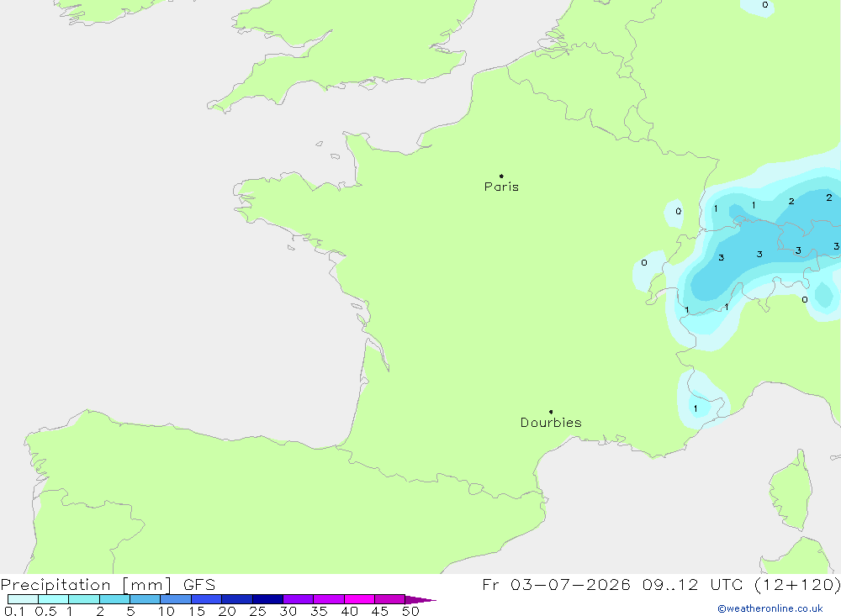Open the weatheronline.co.uk copyright link
The height and width of the screenshot is (616, 841).
pos(770,608)
